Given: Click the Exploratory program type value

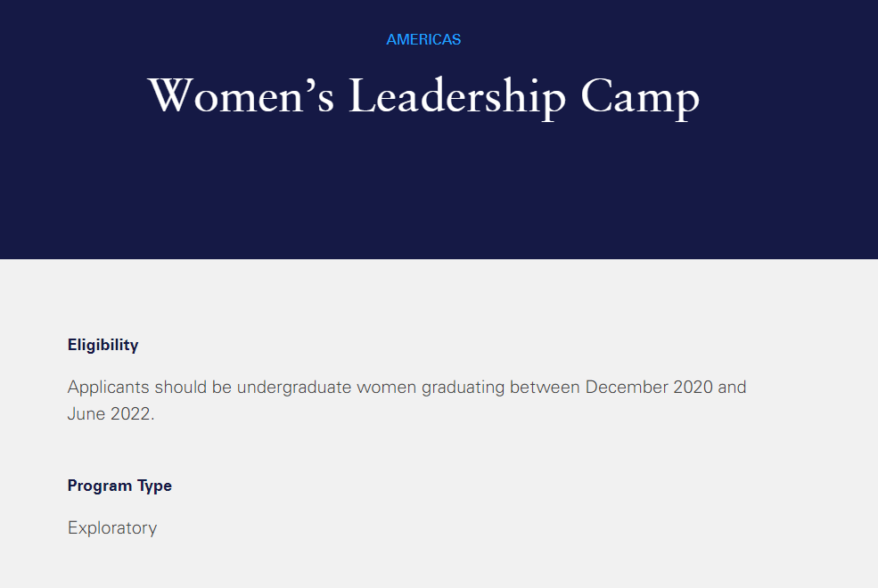Looking at the screenshot, I should coord(112,528).
